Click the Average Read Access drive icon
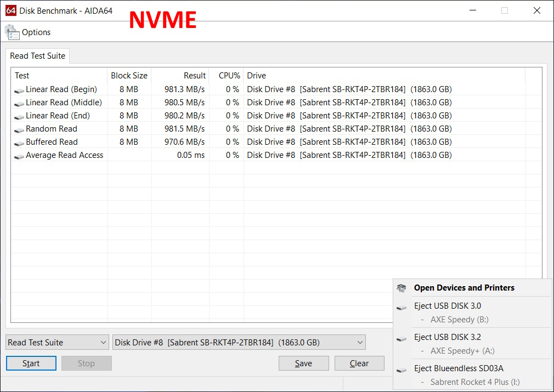The image size is (554, 392). 19,156
